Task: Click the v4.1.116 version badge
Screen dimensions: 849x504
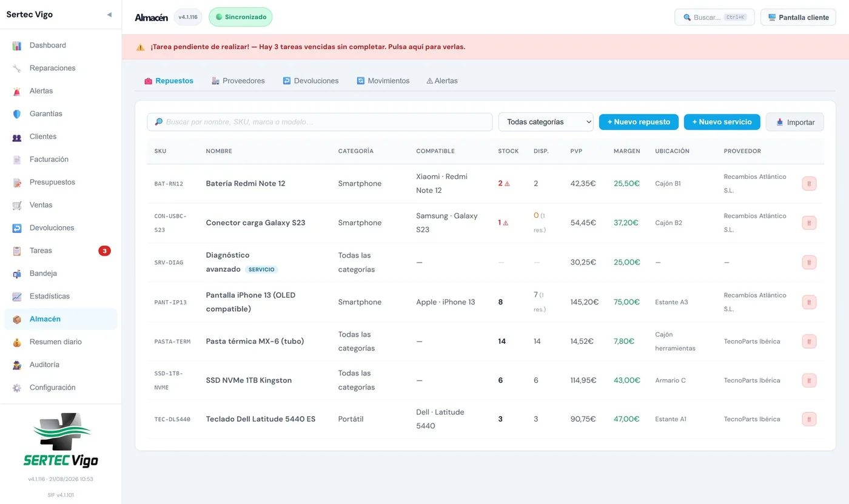Action: coord(188,17)
